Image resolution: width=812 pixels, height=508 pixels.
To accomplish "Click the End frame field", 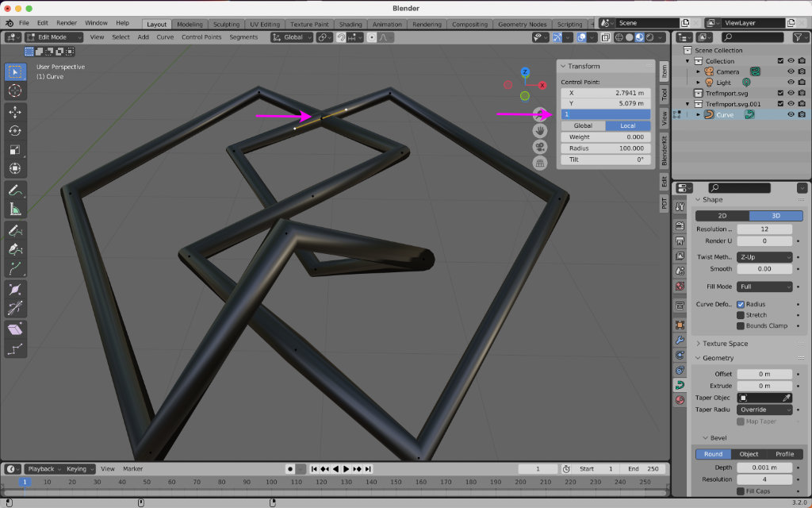I will click(644, 469).
